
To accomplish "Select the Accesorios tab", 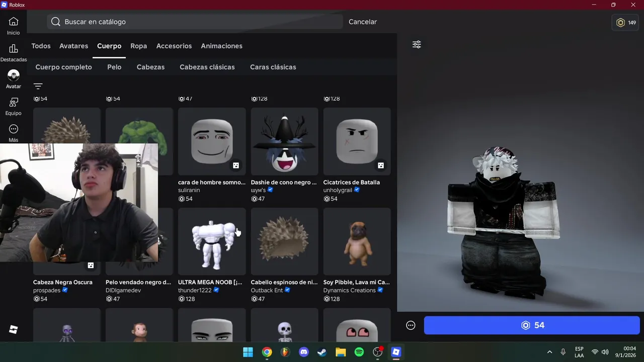I will point(174,46).
